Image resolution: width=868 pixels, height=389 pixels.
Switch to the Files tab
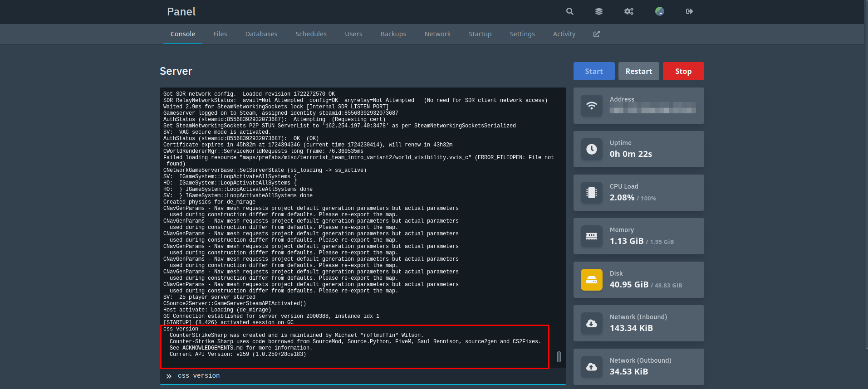[220, 34]
